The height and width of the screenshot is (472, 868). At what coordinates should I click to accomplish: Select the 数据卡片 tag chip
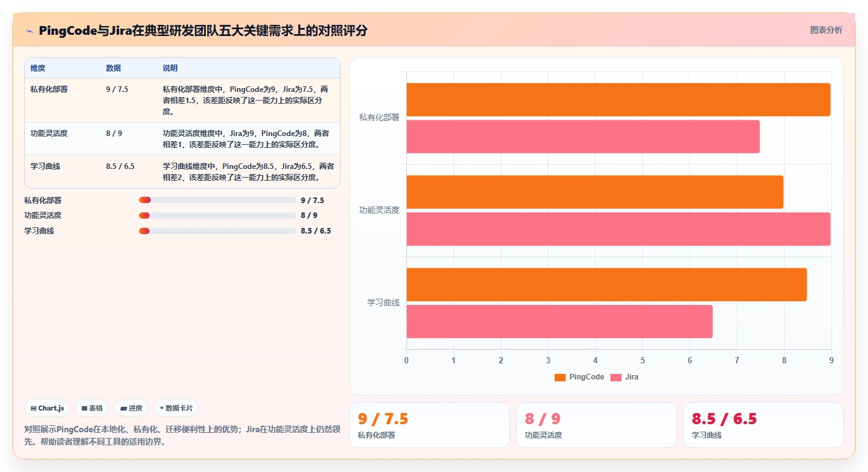point(176,408)
